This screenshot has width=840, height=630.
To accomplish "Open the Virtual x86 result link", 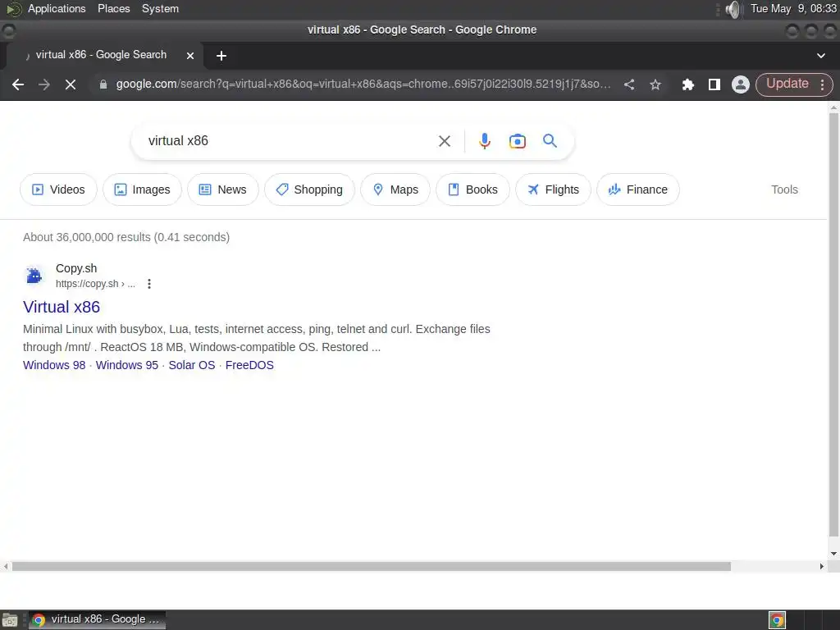I will pyautogui.click(x=62, y=307).
